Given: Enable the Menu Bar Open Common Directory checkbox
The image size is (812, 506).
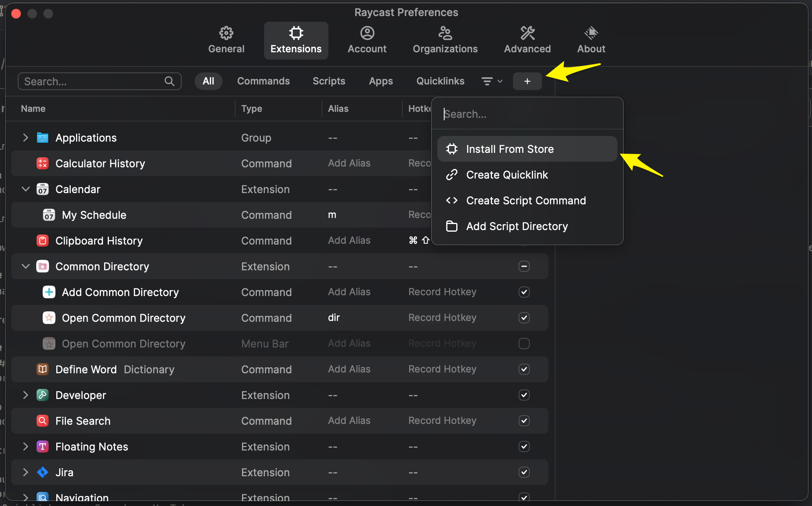Looking at the screenshot, I should click(524, 344).
